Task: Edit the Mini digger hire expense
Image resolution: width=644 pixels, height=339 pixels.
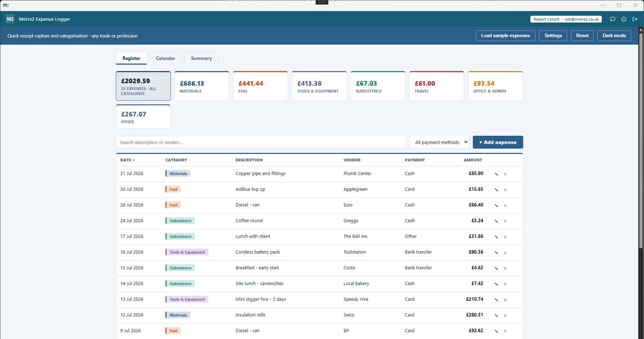Action: coord(496,299)
